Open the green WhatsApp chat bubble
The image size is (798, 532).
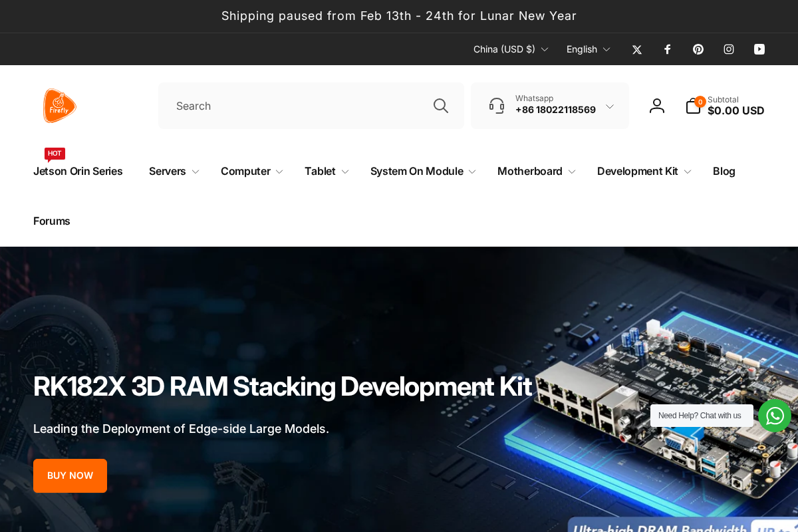click(774, 416)
